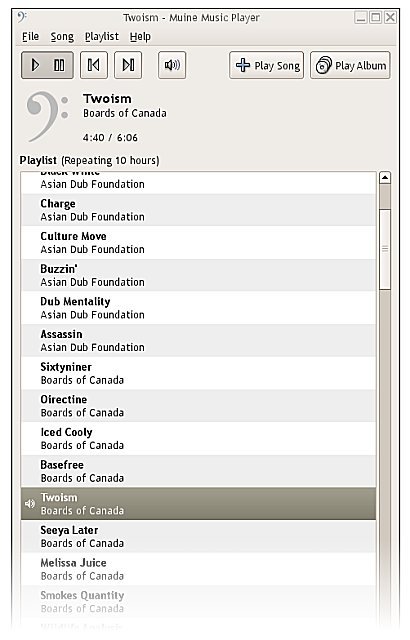
Task: Click the bass clef album cover placeholder
Action: click(x=47, y=117)
